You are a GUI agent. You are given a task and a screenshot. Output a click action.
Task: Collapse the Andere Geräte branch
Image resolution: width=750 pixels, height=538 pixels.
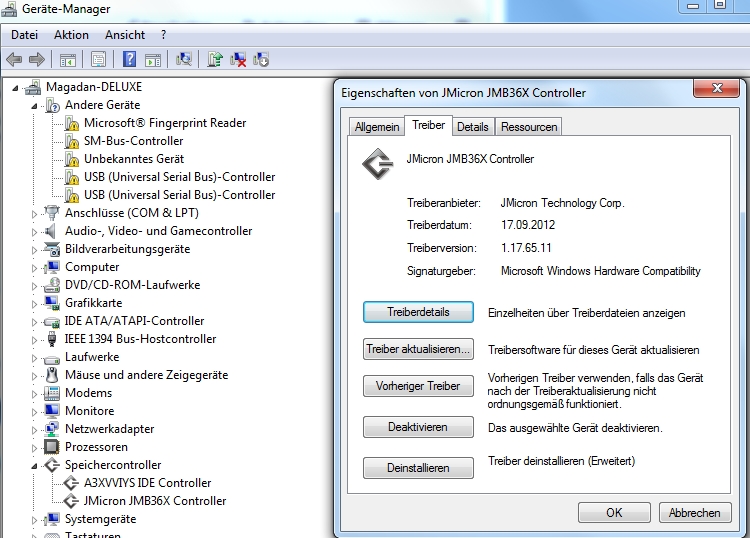tap(34, 106)
